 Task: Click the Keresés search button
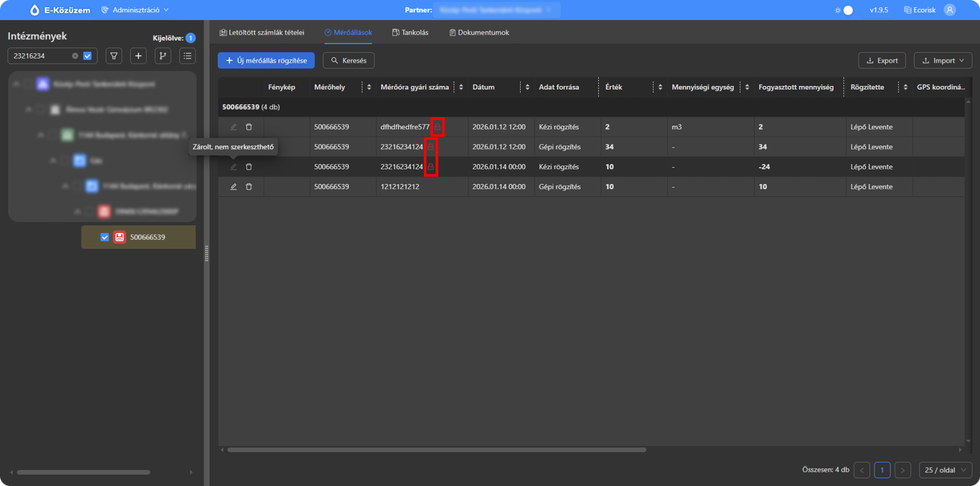(x=349, y=61)
